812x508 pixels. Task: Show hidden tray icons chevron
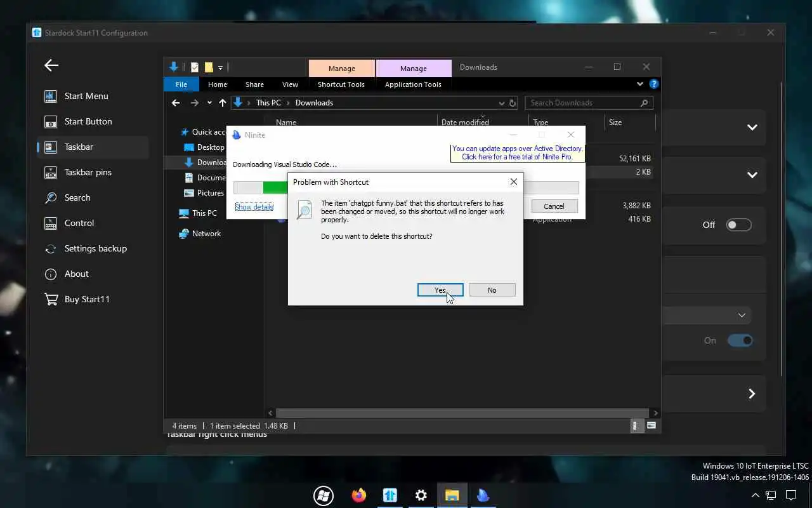pos(756,495)
